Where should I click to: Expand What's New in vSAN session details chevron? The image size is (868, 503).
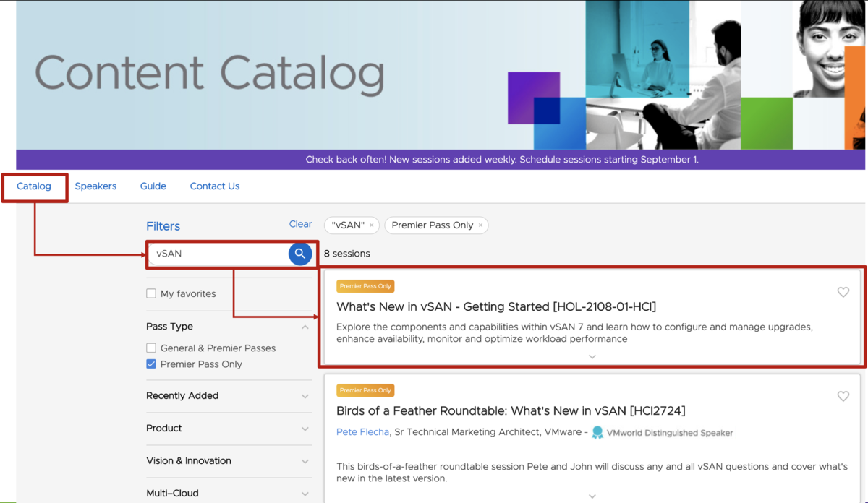(x=592, y=356)
